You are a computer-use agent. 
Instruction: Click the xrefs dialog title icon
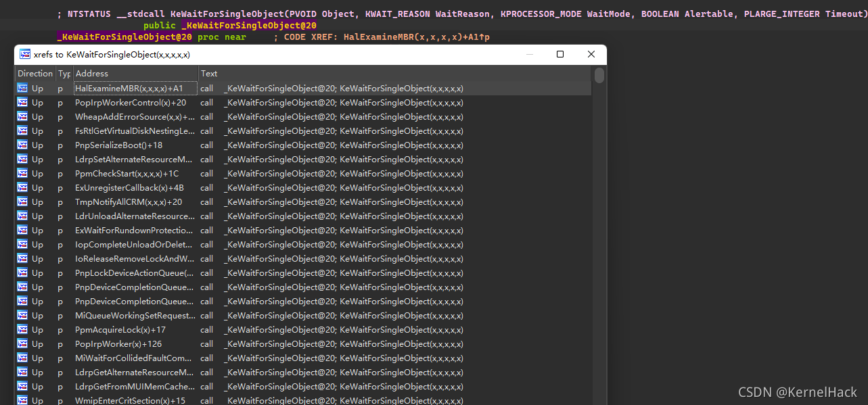[25, 55]
